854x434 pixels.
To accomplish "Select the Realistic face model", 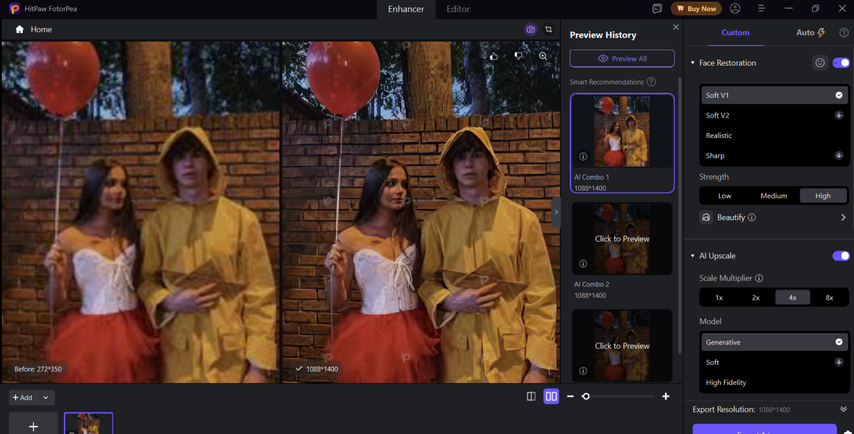I will [774, 136].
